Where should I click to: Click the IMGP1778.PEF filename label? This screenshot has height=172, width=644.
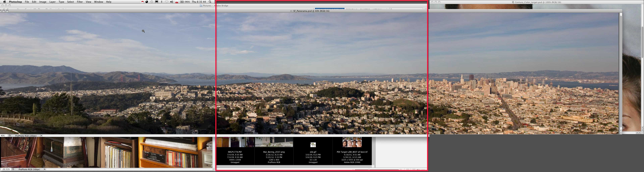235,152
